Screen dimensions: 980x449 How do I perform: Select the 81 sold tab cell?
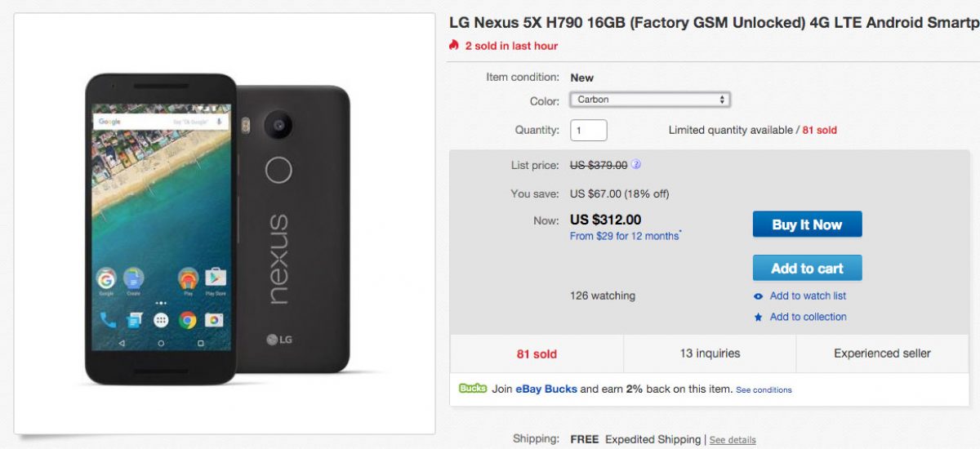[537, 354]
